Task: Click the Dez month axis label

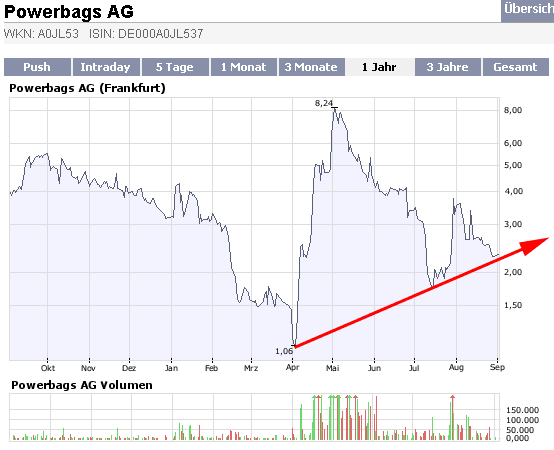Action: [129, 368]
